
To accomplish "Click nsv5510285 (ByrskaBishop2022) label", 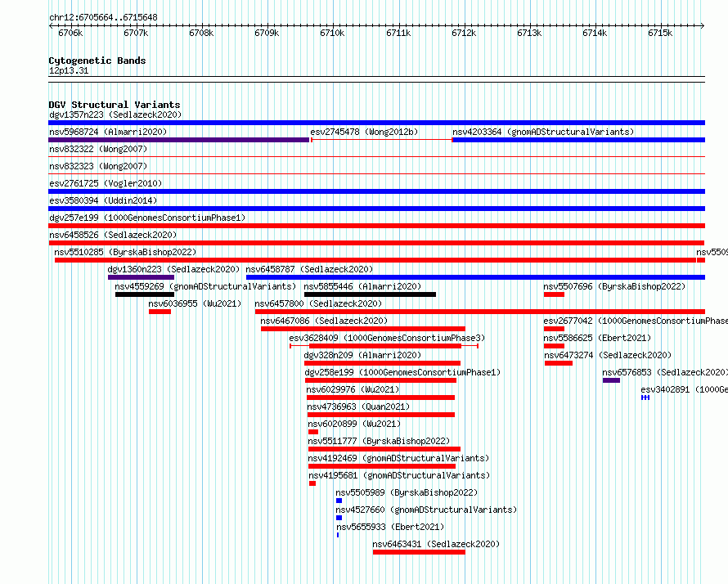I will pos(125,252).
